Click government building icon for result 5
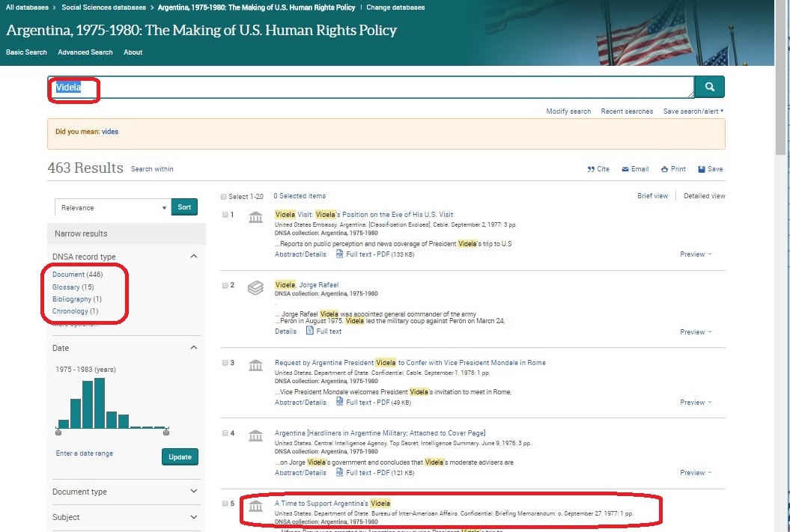 255,507
